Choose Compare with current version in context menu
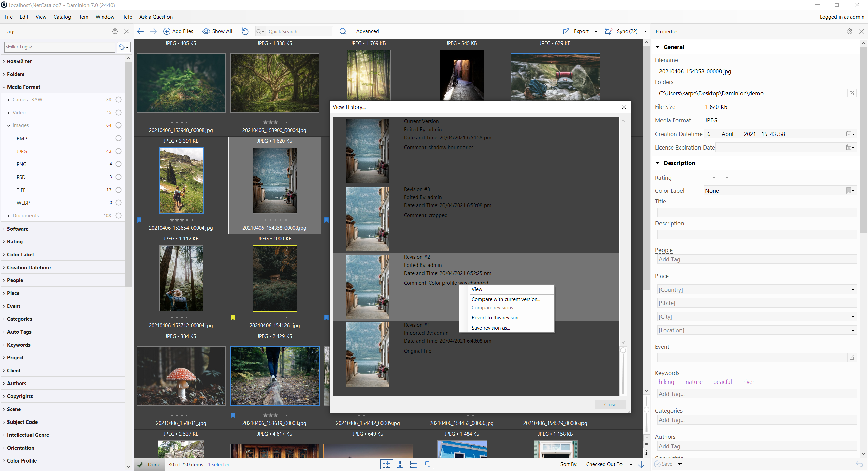The width and height of the screenshot is (868, 471). tap(506, 299)
